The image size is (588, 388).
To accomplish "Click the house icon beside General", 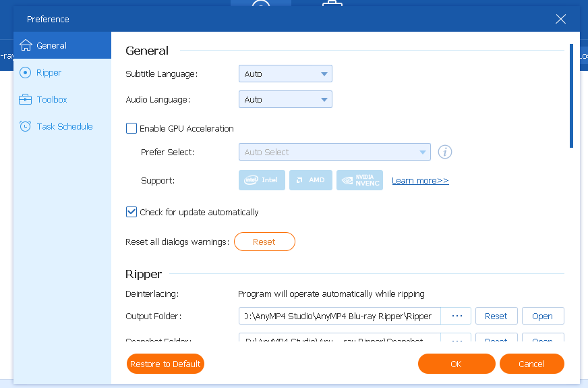I will click(x=26, y=45).
